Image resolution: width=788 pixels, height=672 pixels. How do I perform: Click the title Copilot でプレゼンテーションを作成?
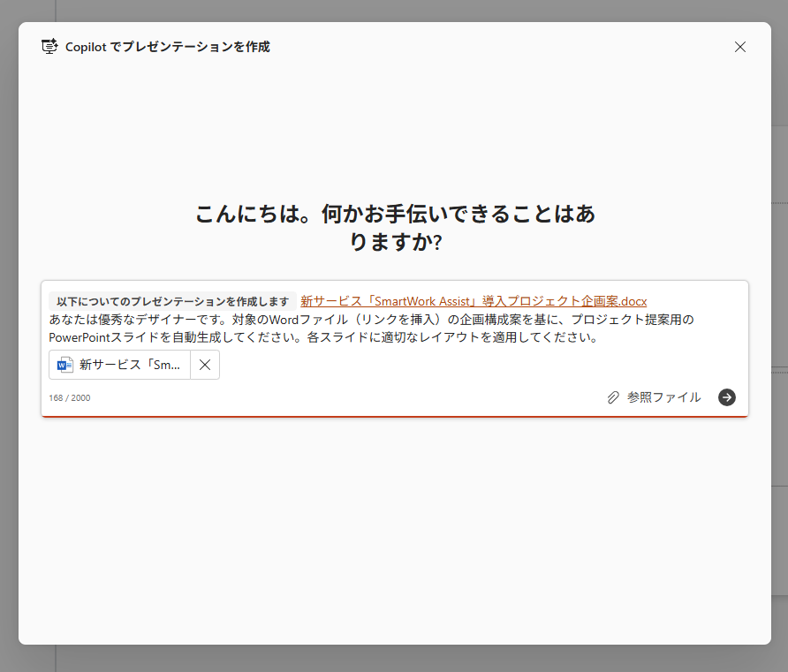167,47
